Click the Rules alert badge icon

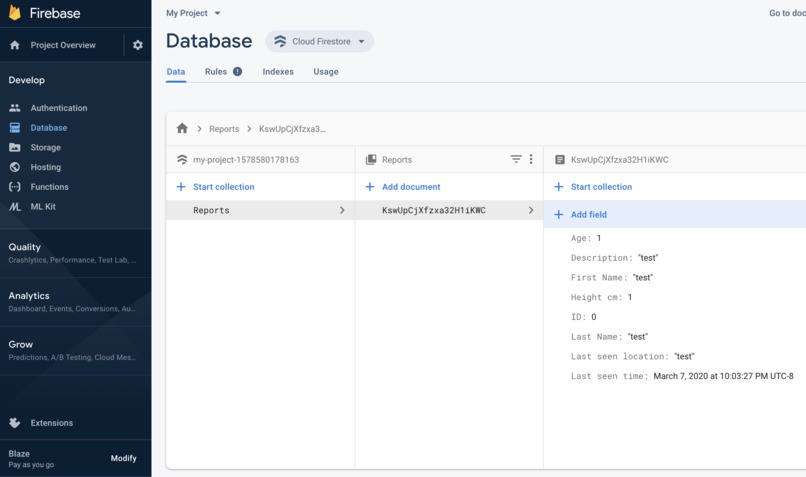coord(237,71)
